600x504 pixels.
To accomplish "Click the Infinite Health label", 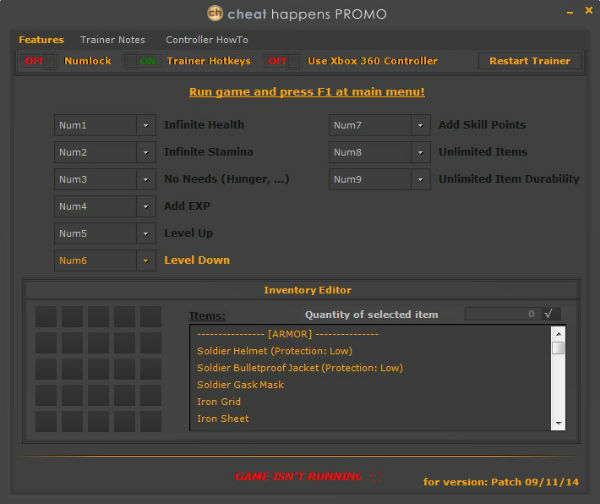I will point(204,125).
